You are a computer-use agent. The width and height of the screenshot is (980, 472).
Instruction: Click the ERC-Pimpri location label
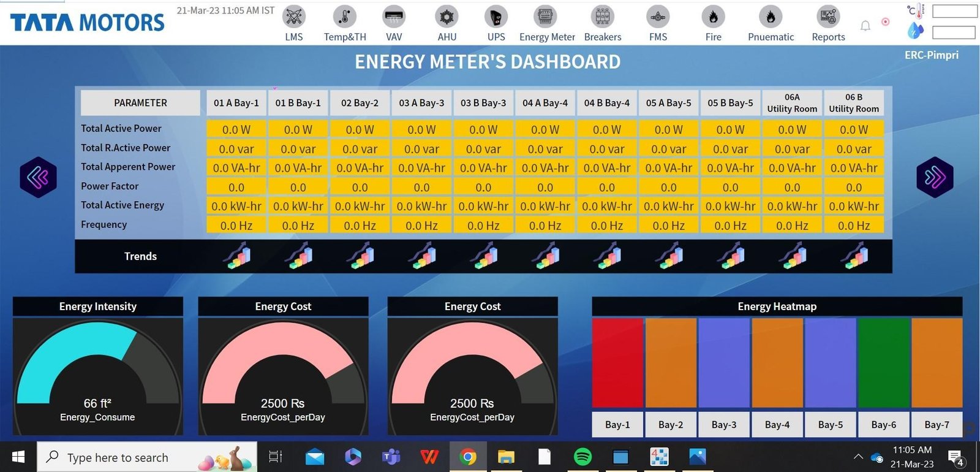[x=932, y=55]
